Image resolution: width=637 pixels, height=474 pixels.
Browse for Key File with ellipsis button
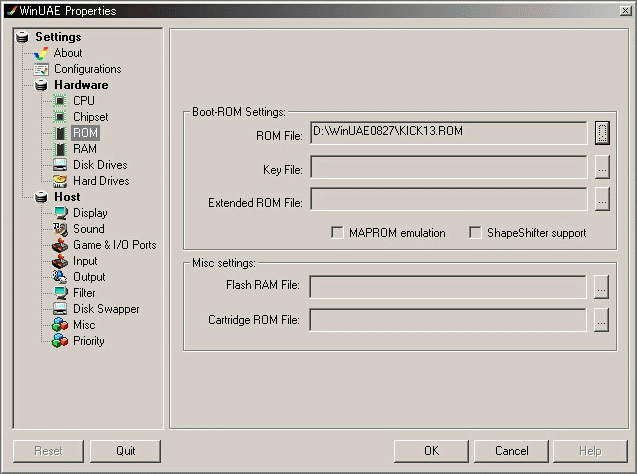(x=601, y=167)
